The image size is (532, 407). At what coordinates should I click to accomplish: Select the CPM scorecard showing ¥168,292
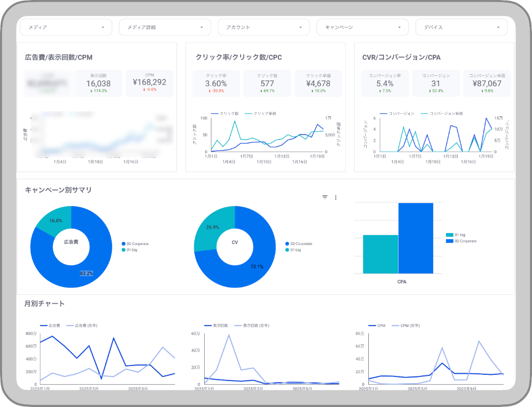click(x=150, y=83)
